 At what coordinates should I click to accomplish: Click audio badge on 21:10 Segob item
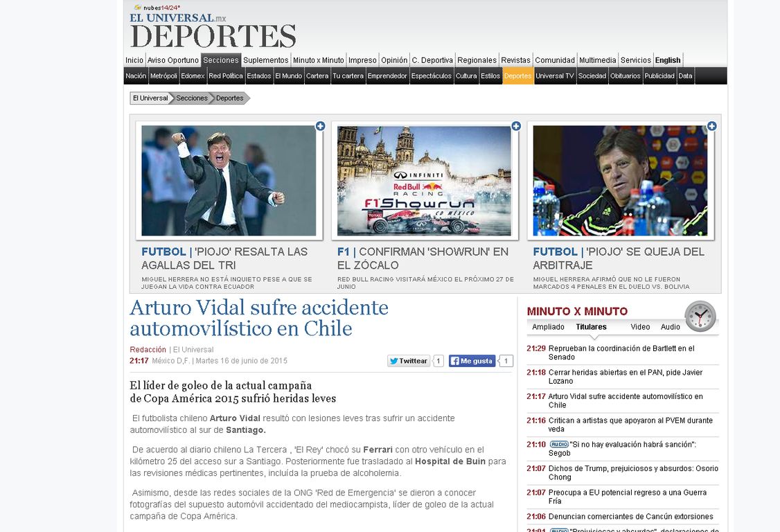click(x=559, y=444)
